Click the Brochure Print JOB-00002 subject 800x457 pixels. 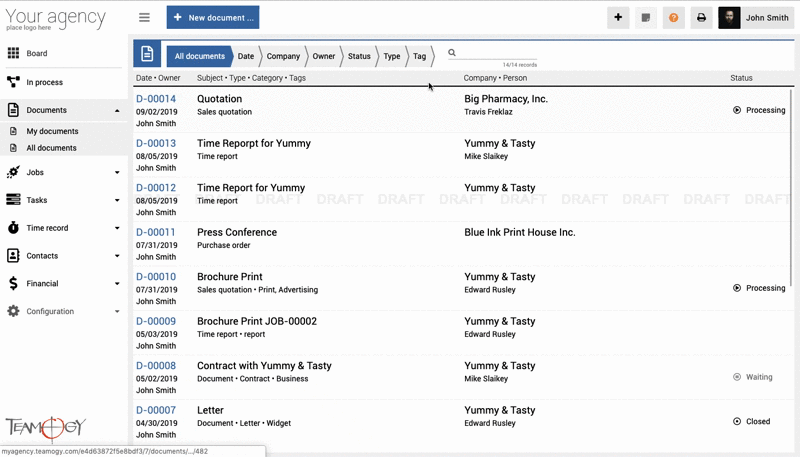tap(257, 321)
